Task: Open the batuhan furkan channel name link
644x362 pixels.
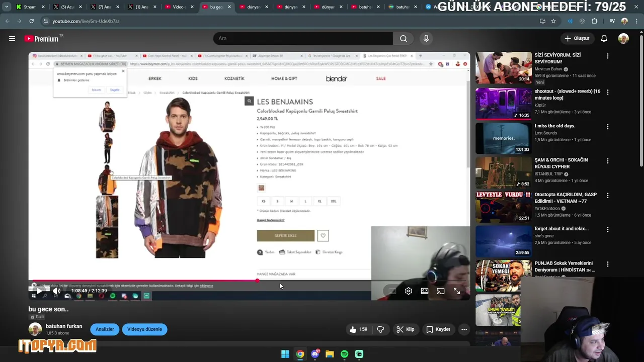Action: tap(64, 326)
